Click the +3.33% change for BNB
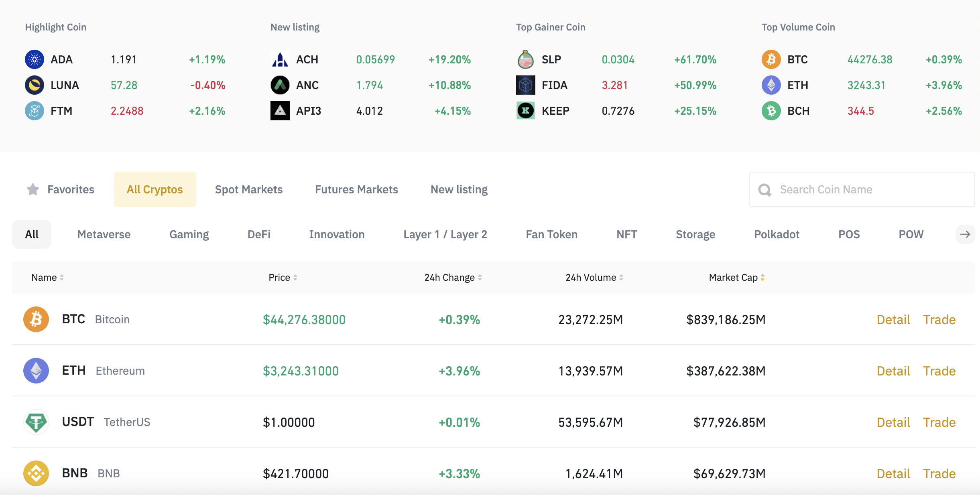This screenshot has width=980, height=495. click(x=459, y=474)
